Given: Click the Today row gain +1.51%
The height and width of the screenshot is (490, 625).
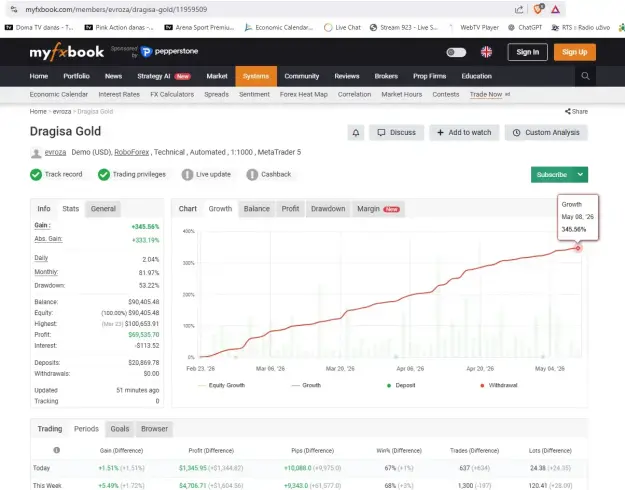Looking at the screenshot, I should point(108,468).
